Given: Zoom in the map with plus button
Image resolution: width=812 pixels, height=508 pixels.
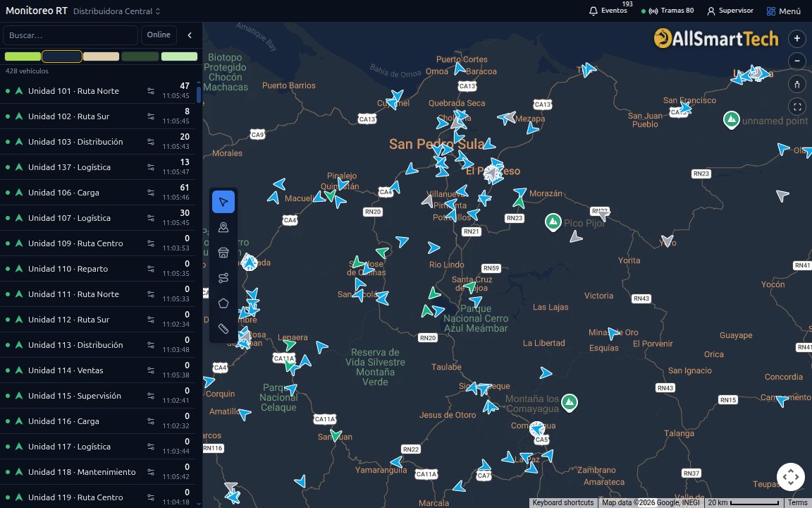Looking at the screenshot, I should pyautogui.click(x=797, y=38).
